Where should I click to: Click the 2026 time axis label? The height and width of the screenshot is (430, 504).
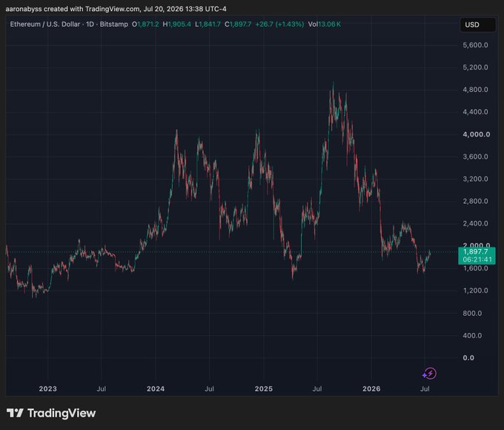pyautogui.click(x=371, y=388)
